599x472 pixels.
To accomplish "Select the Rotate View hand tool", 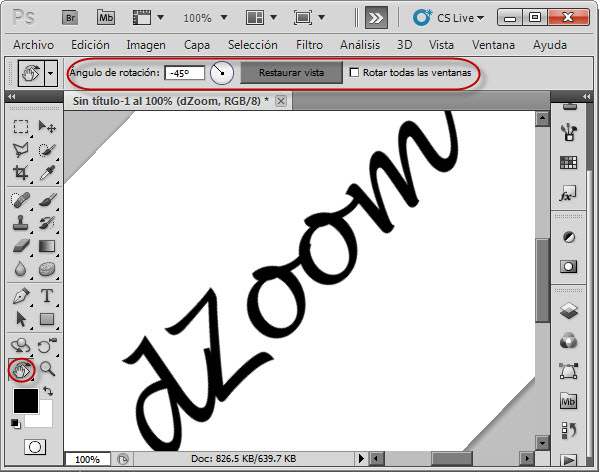I will pos(21,369).
